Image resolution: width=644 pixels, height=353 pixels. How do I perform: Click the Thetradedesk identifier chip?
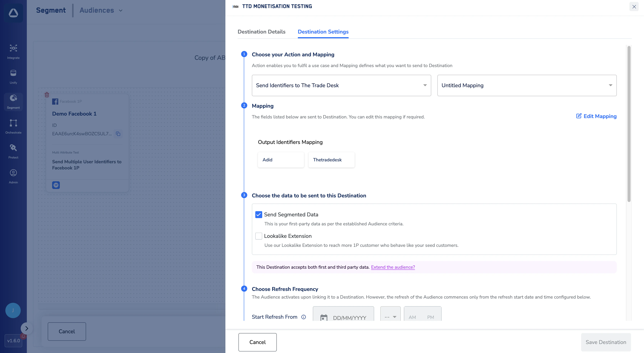331,160
